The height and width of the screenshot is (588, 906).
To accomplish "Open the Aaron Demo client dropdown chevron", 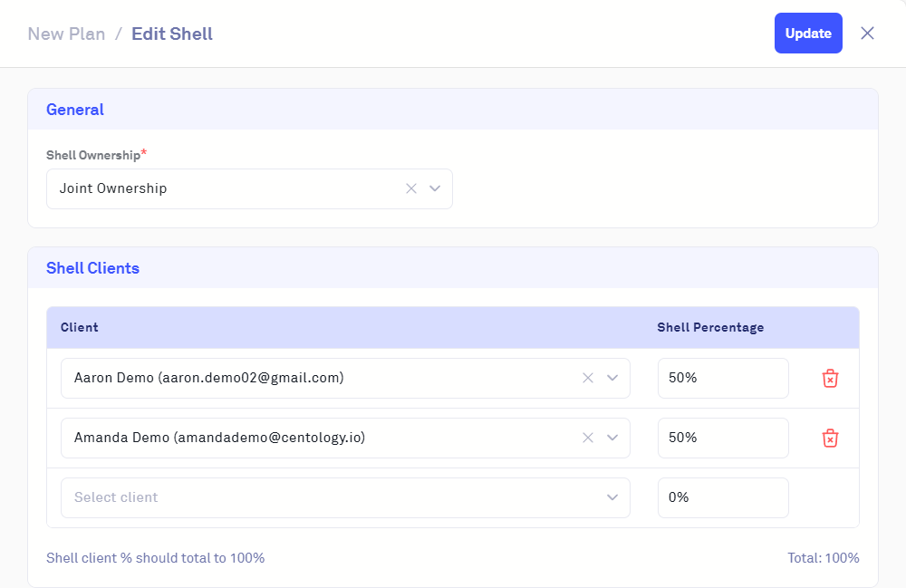I will click(x=612, y=378).
